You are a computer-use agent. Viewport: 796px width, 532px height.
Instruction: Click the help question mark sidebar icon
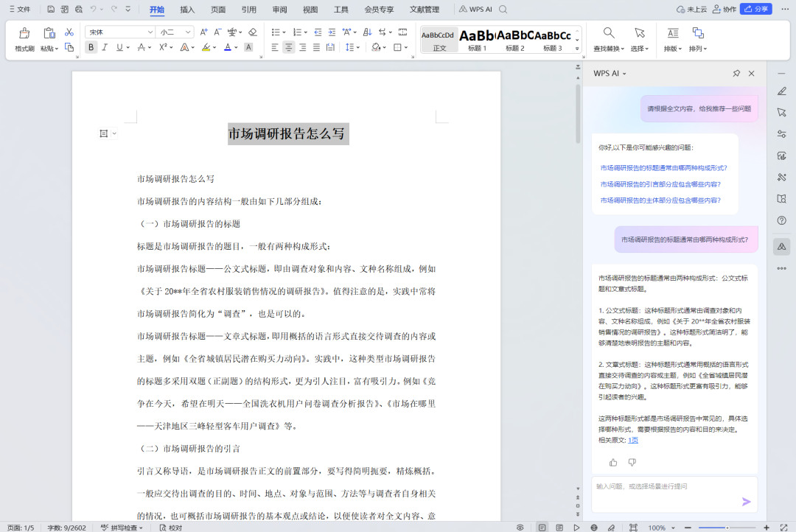click(x=782, y=220)
